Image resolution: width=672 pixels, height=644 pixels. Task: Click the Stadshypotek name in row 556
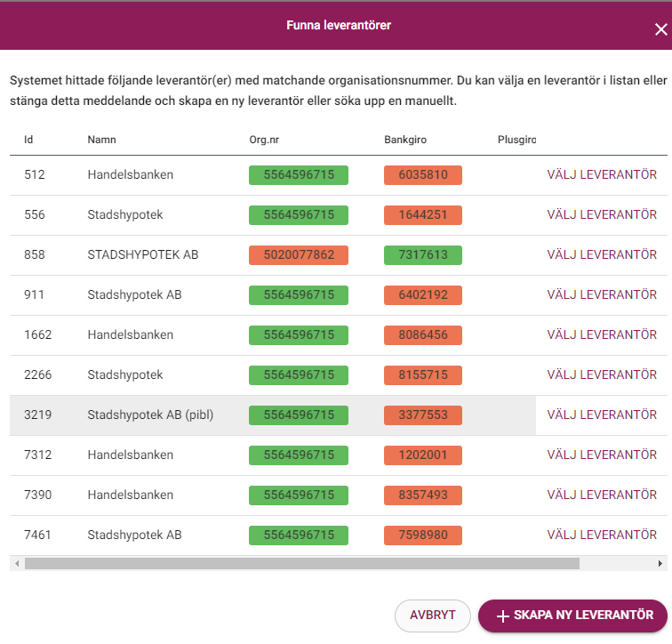click(125, 214)
